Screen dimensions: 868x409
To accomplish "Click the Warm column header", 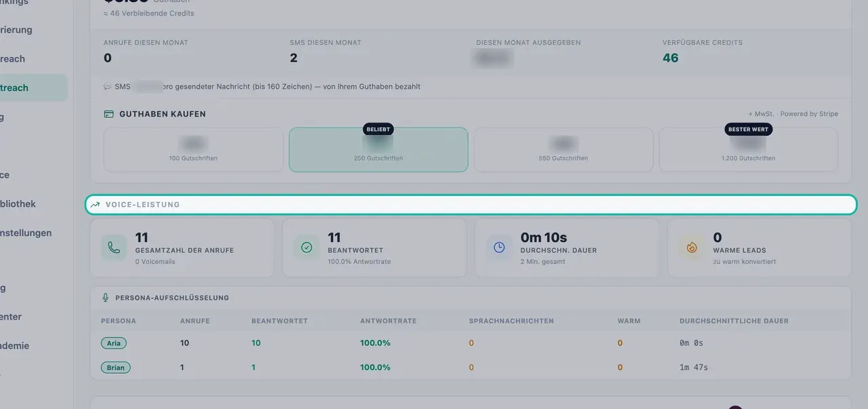I will [629, 321].
